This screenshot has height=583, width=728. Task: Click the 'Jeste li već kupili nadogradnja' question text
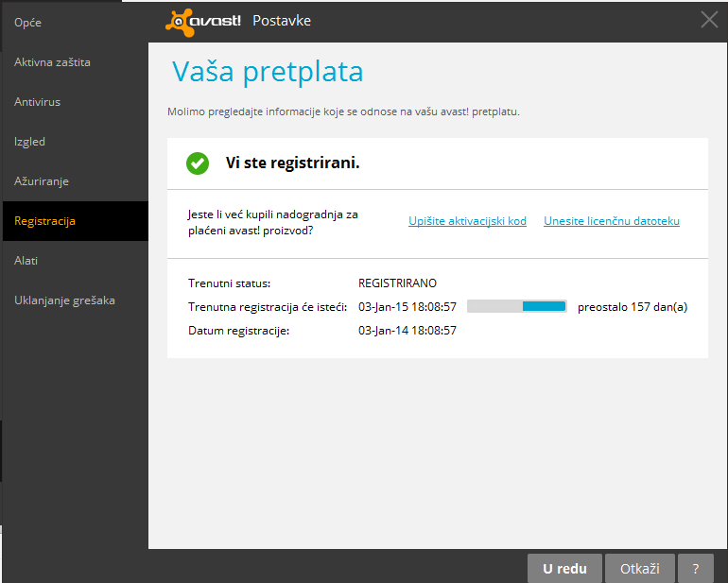pyautogui.click(x=273, y=222)
